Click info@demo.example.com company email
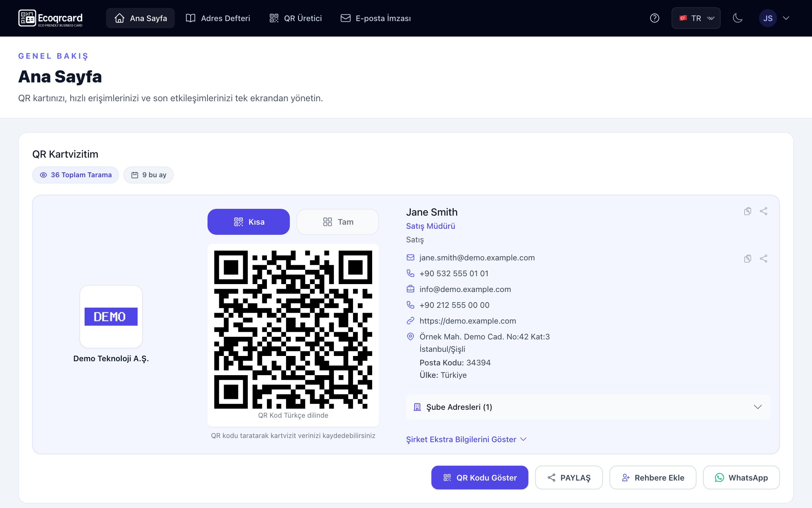Image resolution: width=812 pixels, height=508 pixels. point(465,289)
